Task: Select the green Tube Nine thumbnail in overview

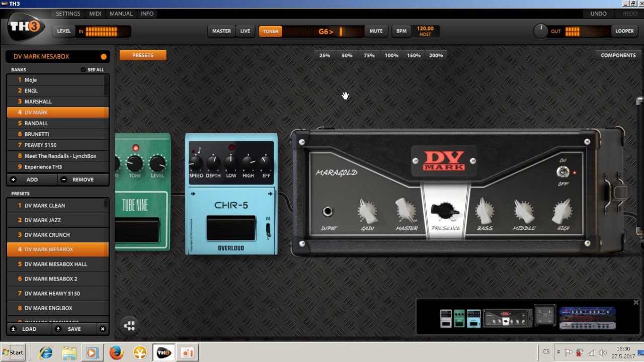Action: tap(459, 319)
